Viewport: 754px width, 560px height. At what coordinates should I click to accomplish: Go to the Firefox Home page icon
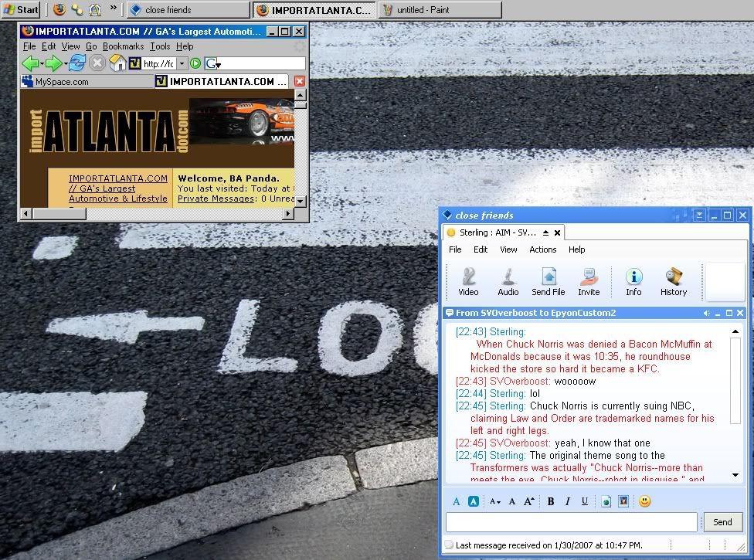pos(117,63)
